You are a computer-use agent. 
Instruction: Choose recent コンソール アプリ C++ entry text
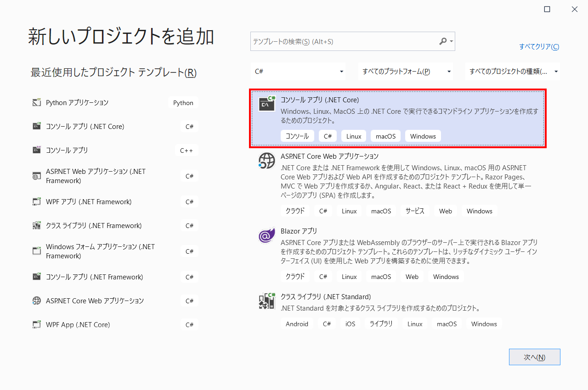click(x=67, y=150)
